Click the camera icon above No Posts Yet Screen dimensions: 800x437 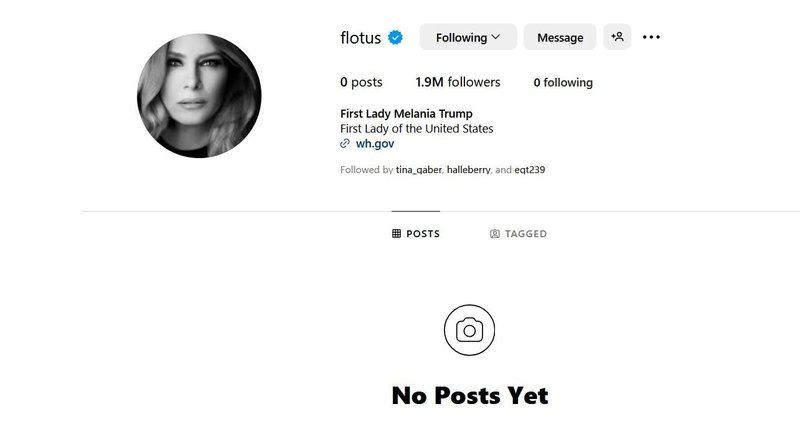coord(469,330)
